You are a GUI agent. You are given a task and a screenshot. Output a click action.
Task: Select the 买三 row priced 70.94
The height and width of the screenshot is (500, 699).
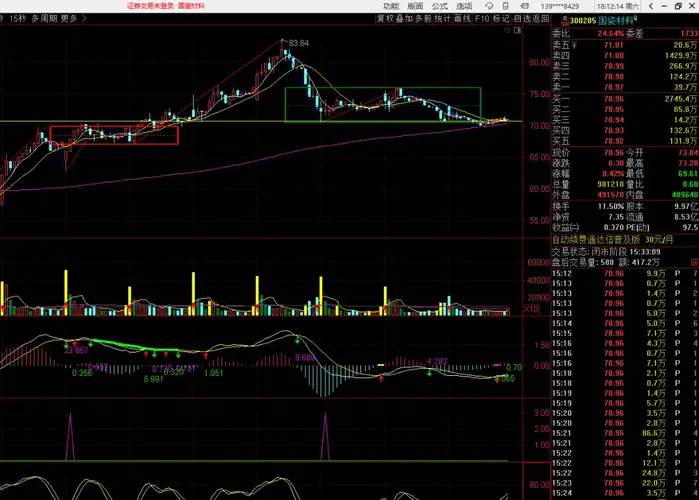pyautogui.click(x=625, y=120)
